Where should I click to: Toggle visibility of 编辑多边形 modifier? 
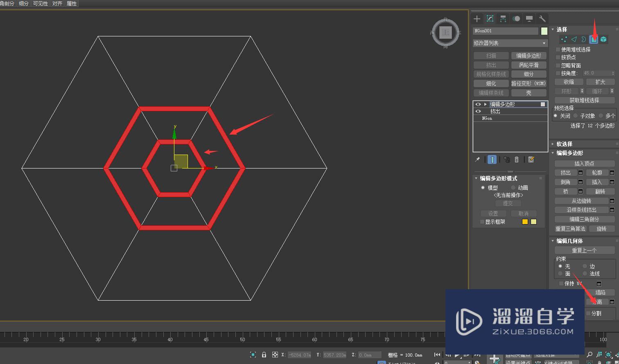(478, 104)
